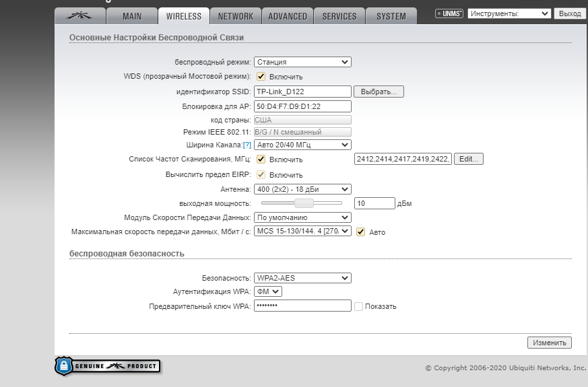Expand the Инструменты tools dropdown
Viewport: 588px width, 387px height.
509,13
